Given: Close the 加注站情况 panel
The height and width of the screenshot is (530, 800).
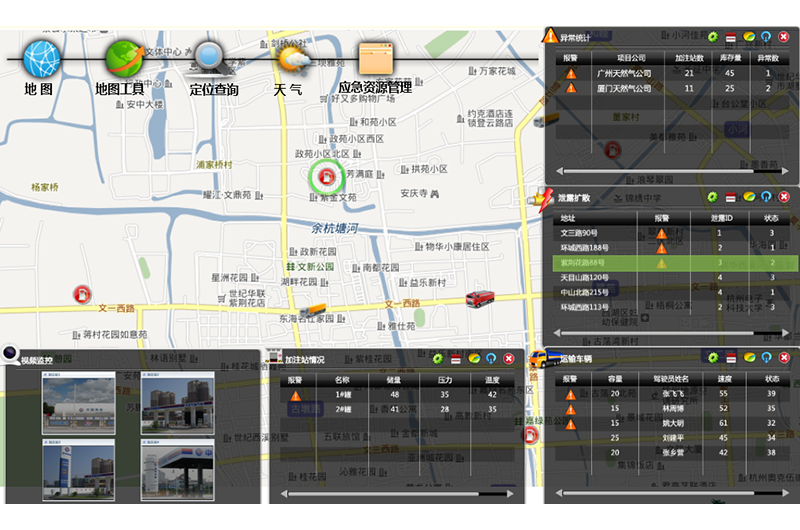Looking at the screenshot, I should pyautogui.click(x=508, y=358).
